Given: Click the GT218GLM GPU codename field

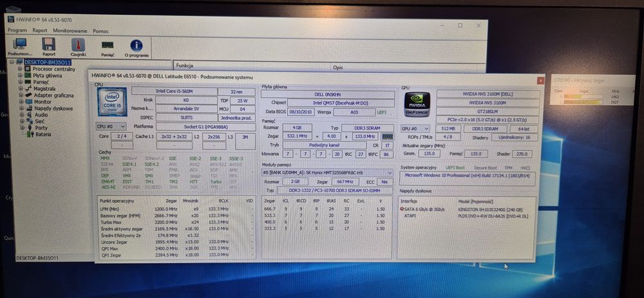Looking at the screenshot, I should (x=488, y=112).
